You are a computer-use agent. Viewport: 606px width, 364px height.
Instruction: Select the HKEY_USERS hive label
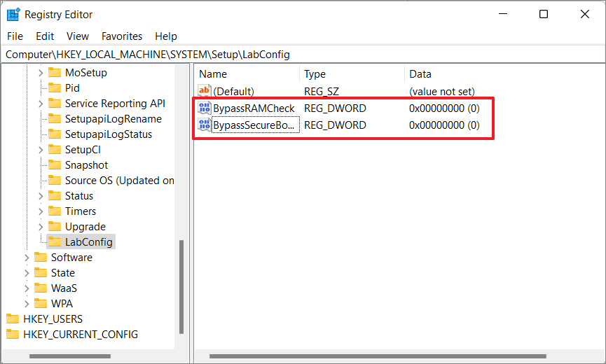tap(53, 318)
